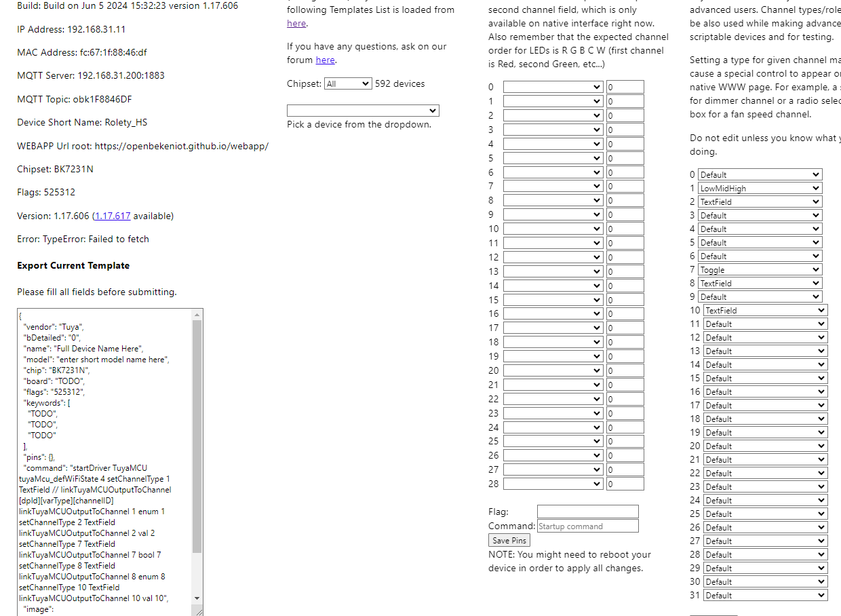Click pin 11 channel number field
The height and width of the screenshot is (616, 841).
[x=625, y=243]
